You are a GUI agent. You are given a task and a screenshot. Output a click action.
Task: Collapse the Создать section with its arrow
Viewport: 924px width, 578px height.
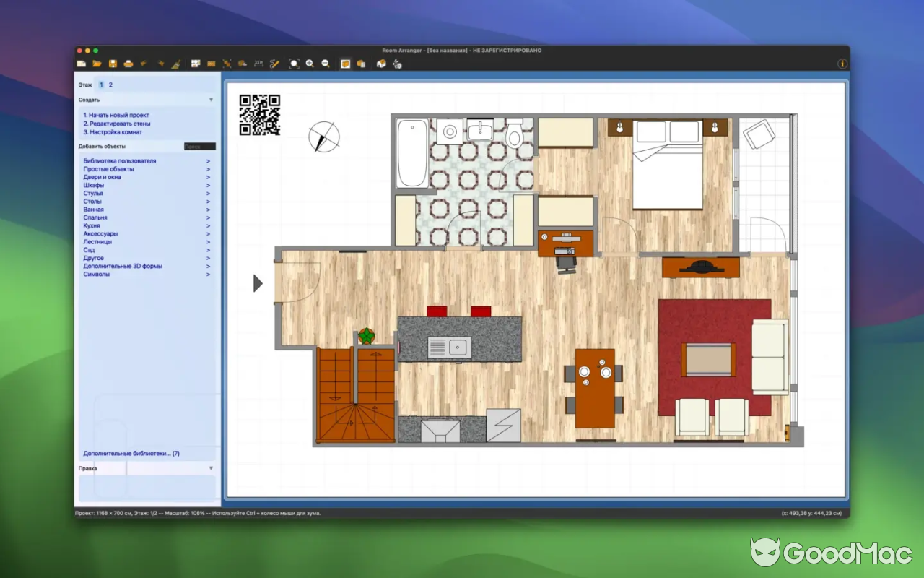point(210,100)
